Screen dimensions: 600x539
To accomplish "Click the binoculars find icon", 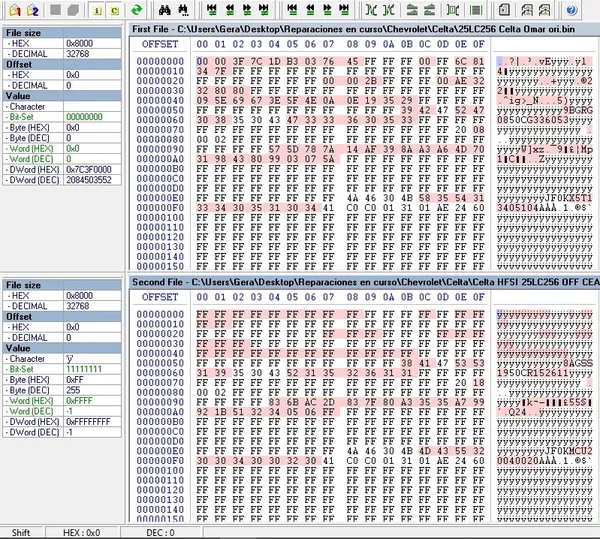I will click(x=164, y=10).
